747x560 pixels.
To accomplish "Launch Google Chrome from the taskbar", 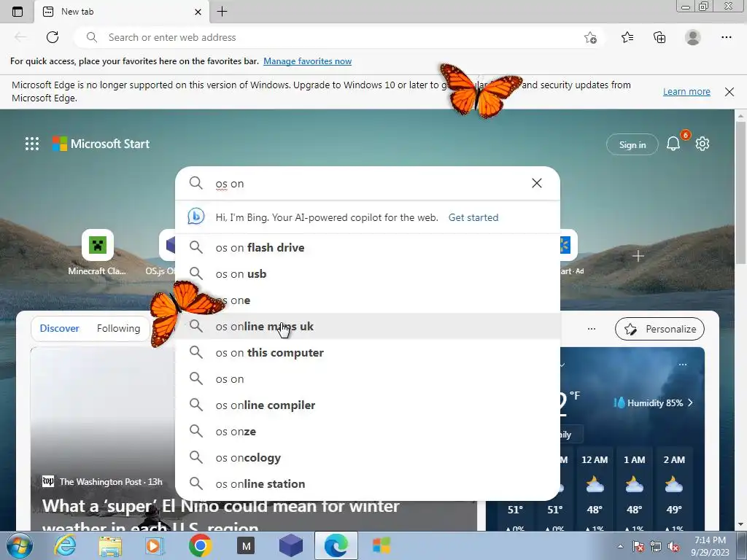I will pyautogui.click(x=200, y=545).
